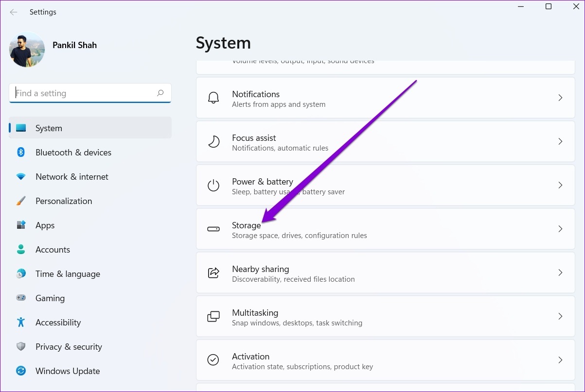Open Accessibility settings
585x392 pixels.
(x=90, y=323)
